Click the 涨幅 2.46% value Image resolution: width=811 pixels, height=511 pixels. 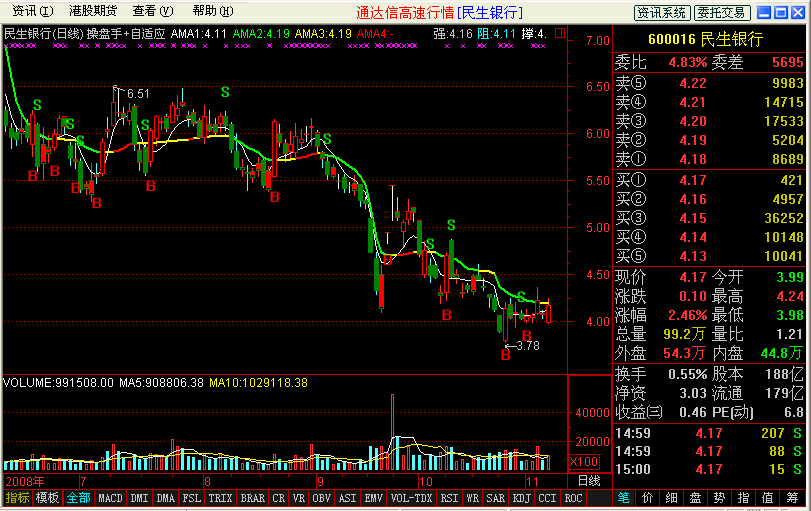coord(687,315)
